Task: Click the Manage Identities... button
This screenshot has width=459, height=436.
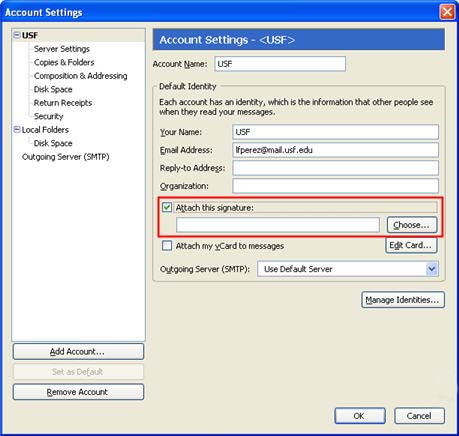Action: [x=403, y=300]
